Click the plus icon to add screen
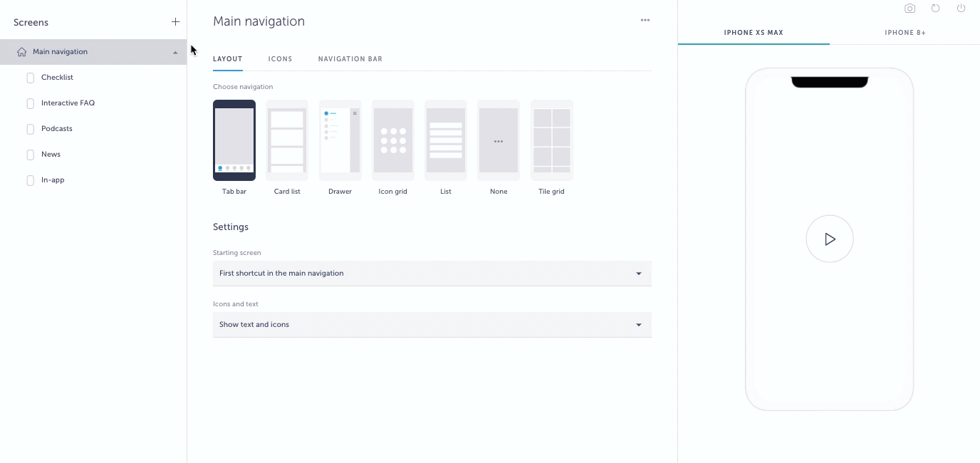 [x=175, y=22]
